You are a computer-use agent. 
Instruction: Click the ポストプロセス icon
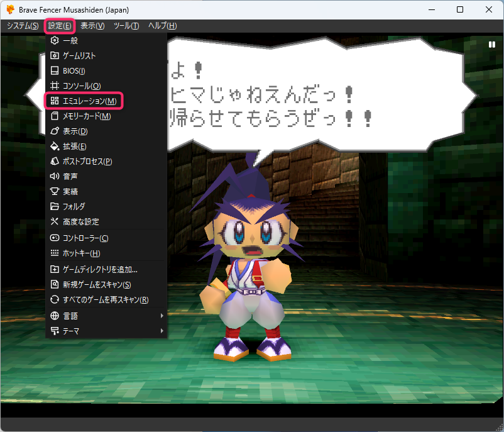[x=55, y=161]
